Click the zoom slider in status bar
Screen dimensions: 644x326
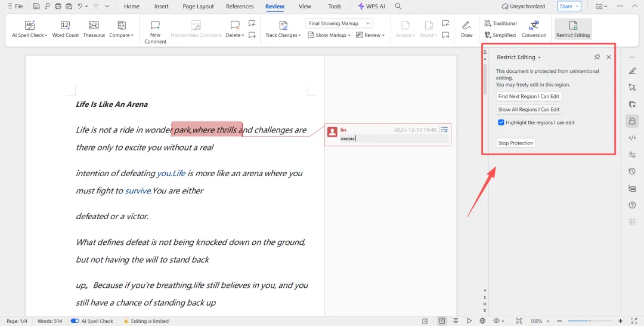coord(590,321)
